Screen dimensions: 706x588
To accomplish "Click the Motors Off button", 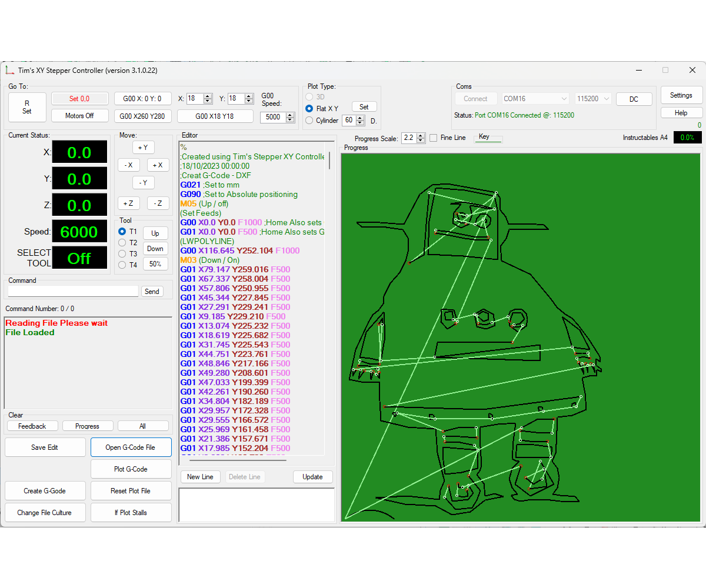I will 79,115.
